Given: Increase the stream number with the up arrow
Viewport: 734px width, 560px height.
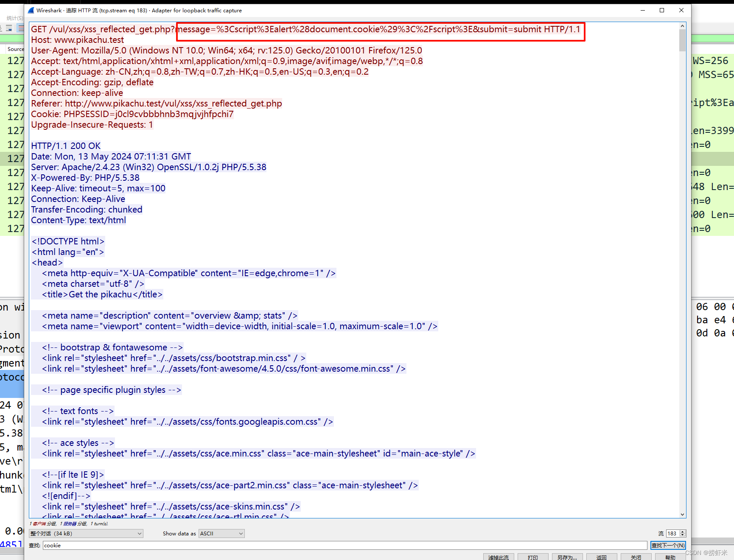Looking at the screenshot, I should click(x=683, y=532).
